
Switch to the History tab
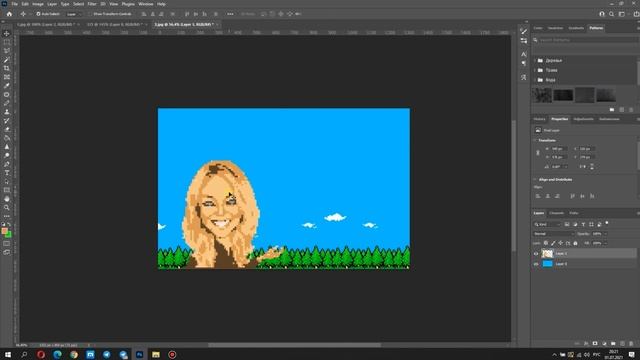click(x=539, y=119)
